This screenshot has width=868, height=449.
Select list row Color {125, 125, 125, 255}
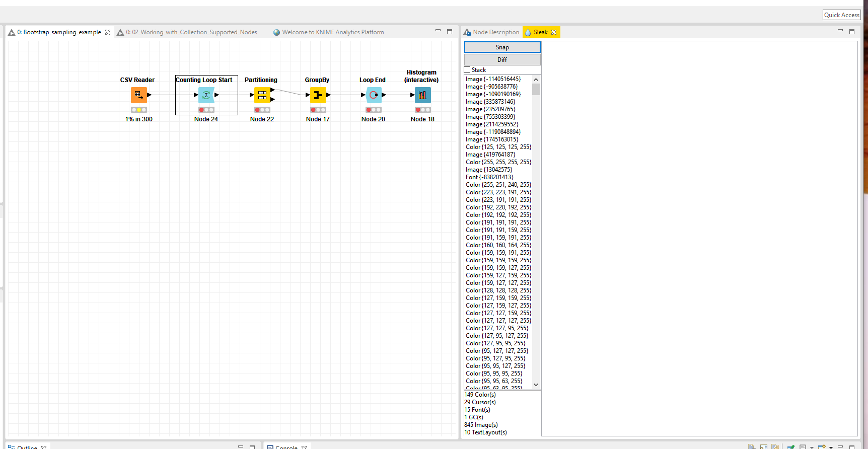pos(498,147)
